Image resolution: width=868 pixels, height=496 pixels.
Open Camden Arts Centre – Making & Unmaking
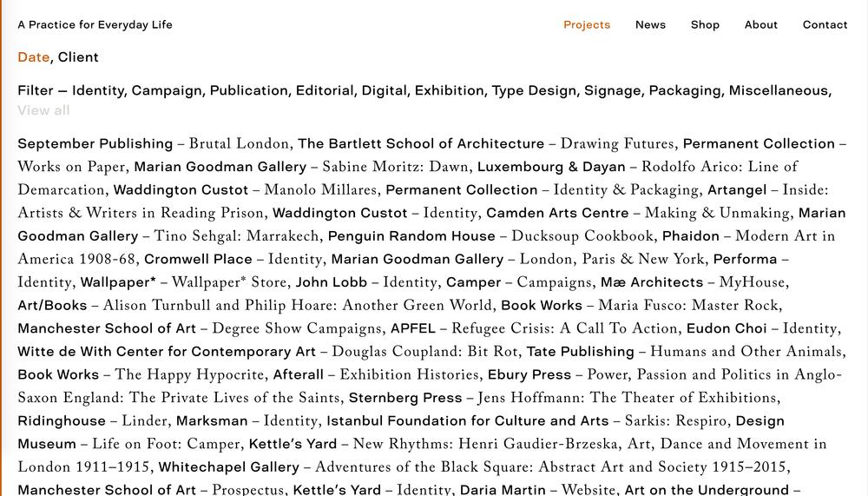point(638,213)
